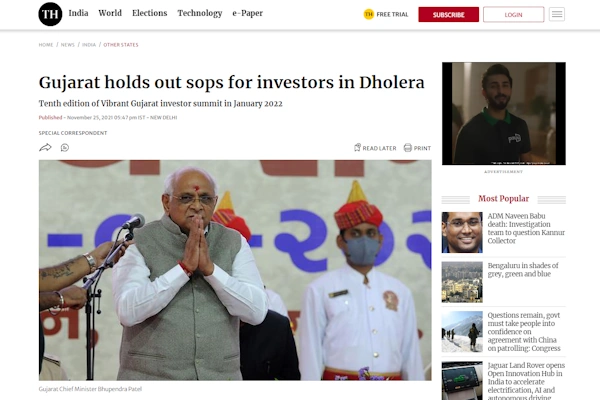The width and height of the screenshot is (600, 400).
Task: Click the video advertisement in the sidebar
Action: pyautogui.click(x=504, y=114)
